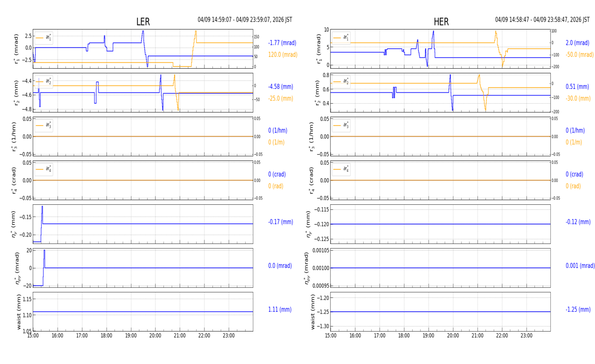Click the ∂r1* legend in the LER r1 plot
595x364 pixels.
(x=44, y=38)
